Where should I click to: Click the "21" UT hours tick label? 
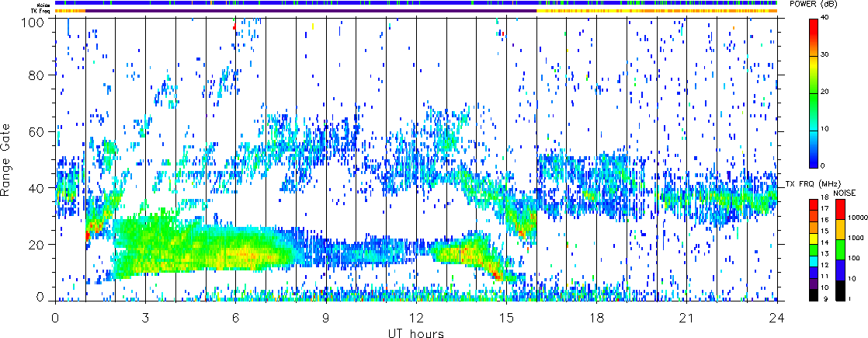pyautogui.click(x=687, y=318)
